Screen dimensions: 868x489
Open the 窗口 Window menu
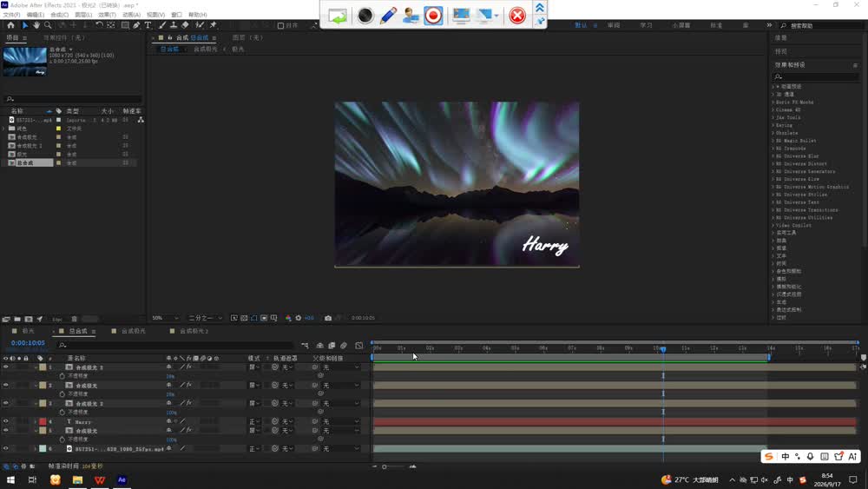tap(176, 15)
